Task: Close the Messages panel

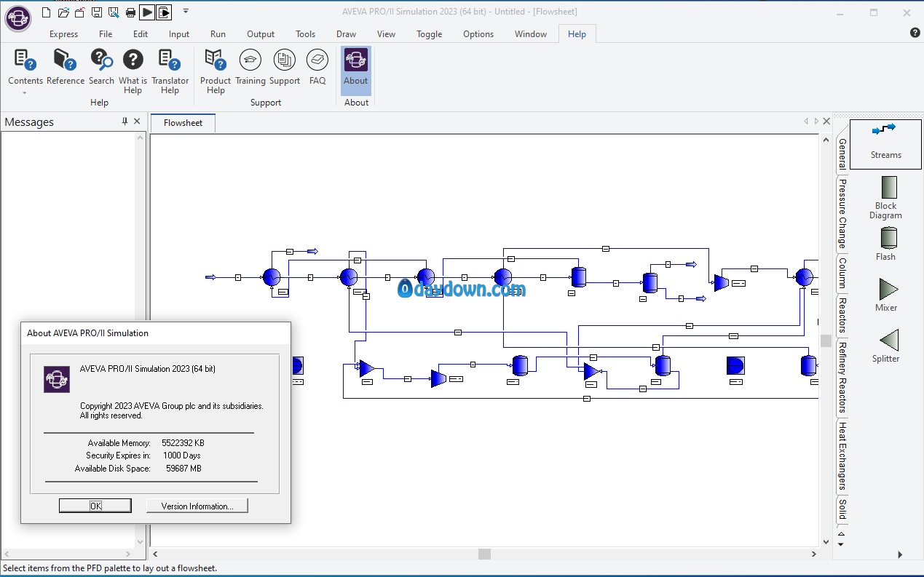Action: [137, 122]
